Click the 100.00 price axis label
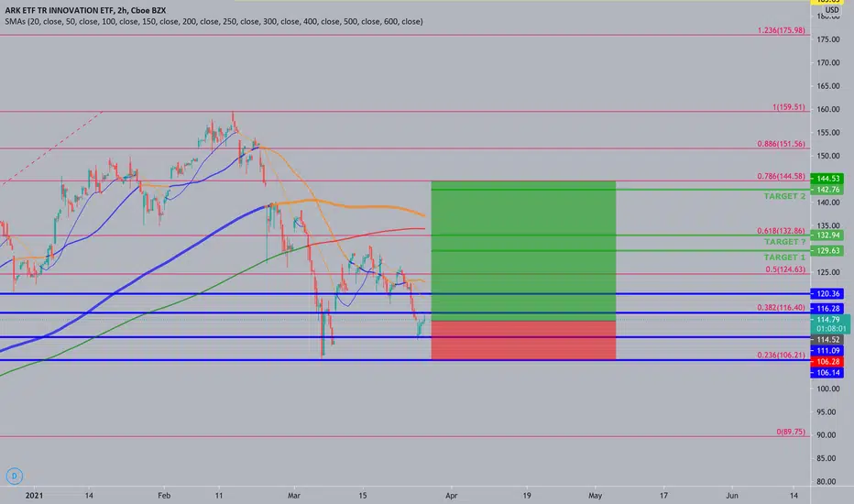The width and height of the screenshot is (854, 504). pos(827,389)
